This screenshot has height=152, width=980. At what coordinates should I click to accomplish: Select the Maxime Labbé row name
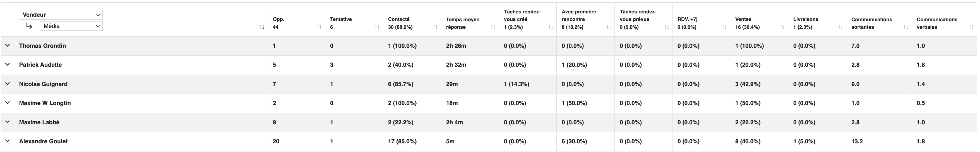point(39,122)
